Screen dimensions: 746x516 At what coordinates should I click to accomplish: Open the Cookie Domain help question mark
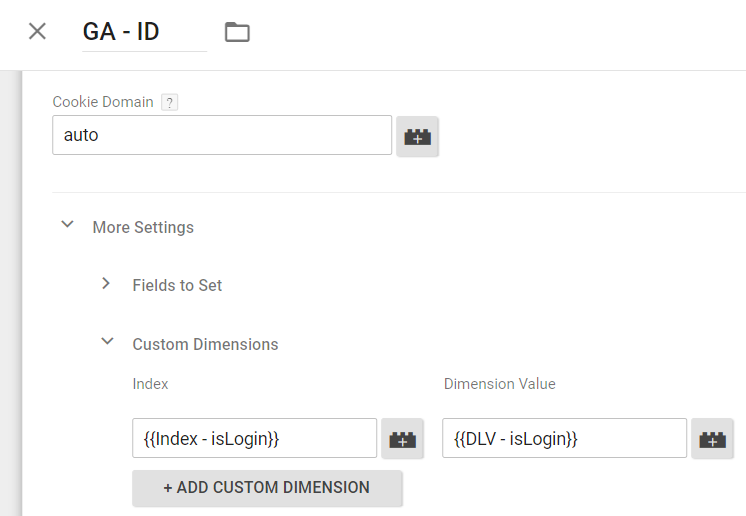170,102
